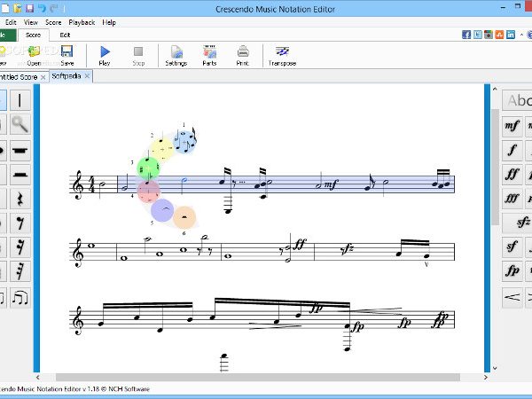Select the quarter rest tool
Image resolution: width=532 pixels, height=399 pixels.
coord(20,199)
